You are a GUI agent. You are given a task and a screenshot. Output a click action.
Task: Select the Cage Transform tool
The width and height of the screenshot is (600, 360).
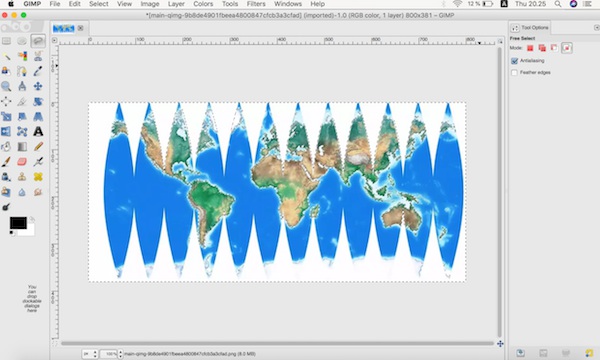click(x=22, y=132)
